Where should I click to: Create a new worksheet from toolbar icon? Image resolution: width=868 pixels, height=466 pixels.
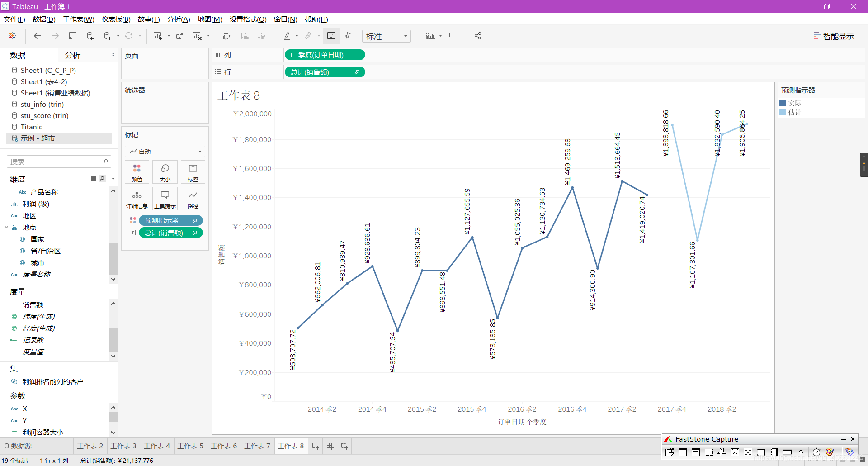tap(157, 36)
